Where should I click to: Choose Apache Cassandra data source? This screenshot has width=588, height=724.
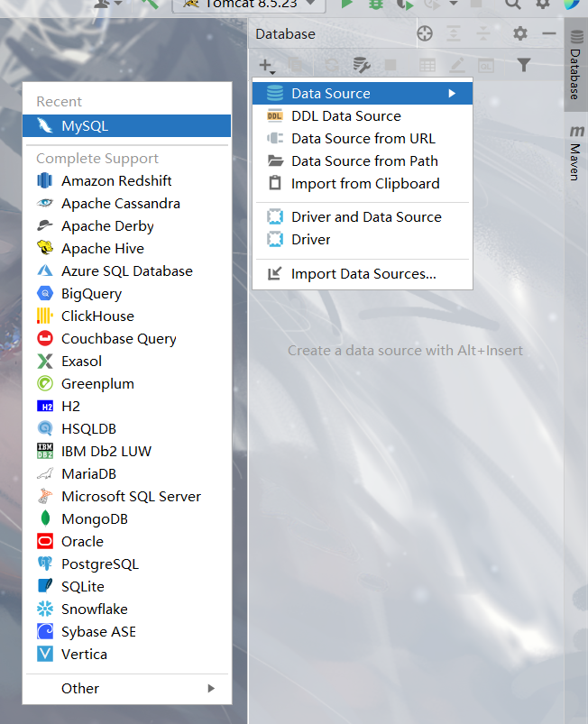coord(126,203)
